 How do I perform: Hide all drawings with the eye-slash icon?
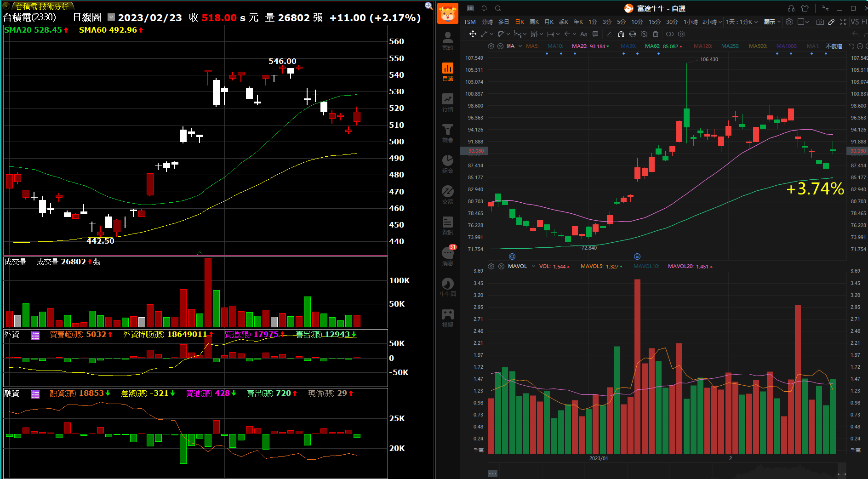(x=644, y=34)
